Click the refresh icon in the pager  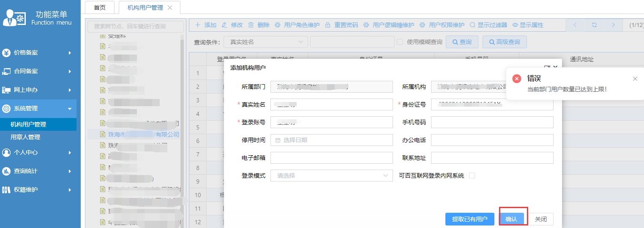(594, 25)
